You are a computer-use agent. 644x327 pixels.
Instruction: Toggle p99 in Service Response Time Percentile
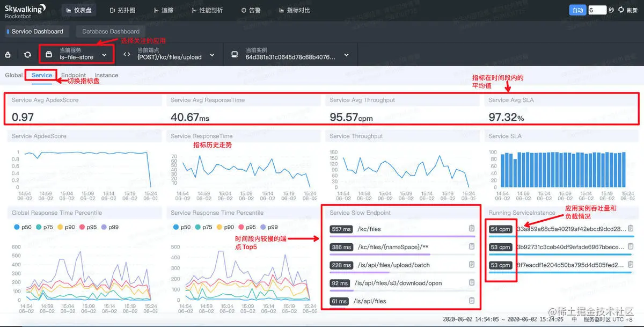[270, 227]
